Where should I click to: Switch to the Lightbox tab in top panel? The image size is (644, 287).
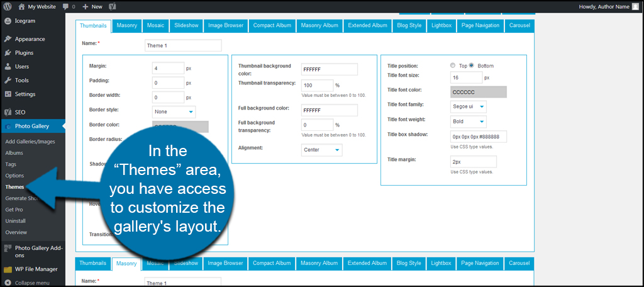(x=441, y=26)
